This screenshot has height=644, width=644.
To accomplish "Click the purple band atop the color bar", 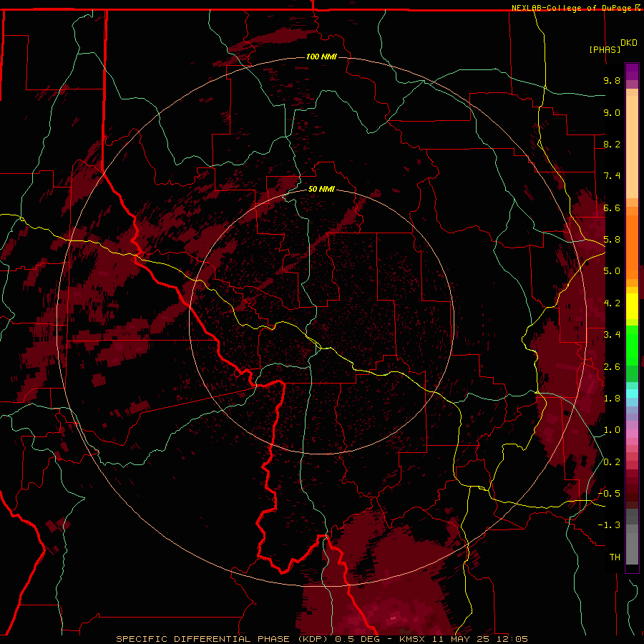I will 632,72.
